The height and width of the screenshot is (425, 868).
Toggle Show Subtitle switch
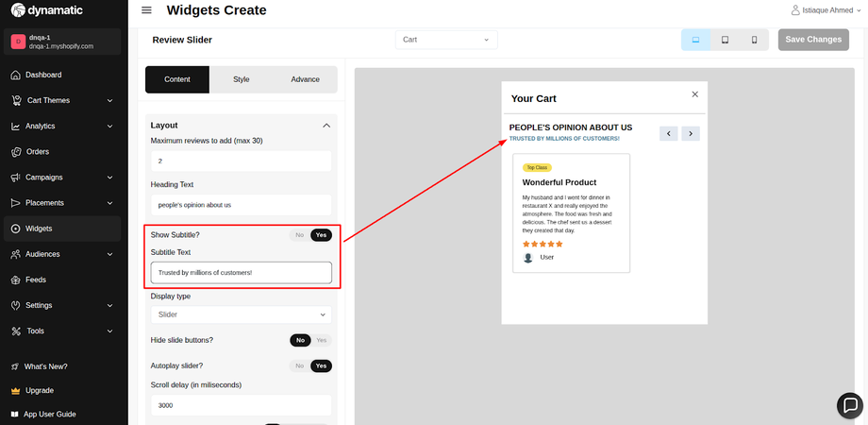point(310,235)
